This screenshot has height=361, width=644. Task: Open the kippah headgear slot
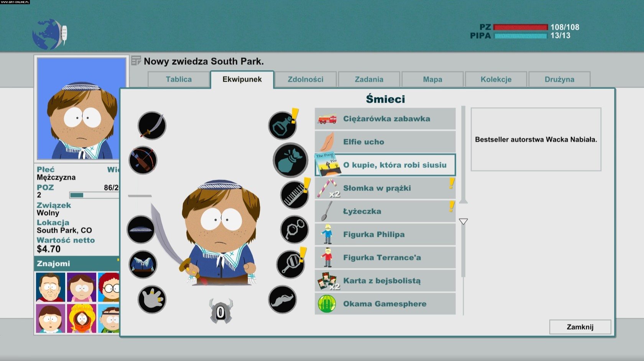coord(141,230)
